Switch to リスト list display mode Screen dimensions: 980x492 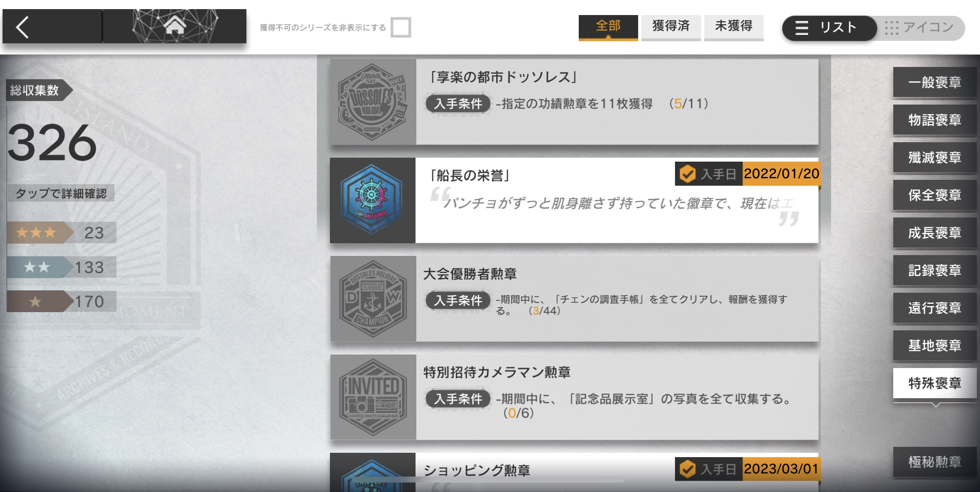coord(829,28)
